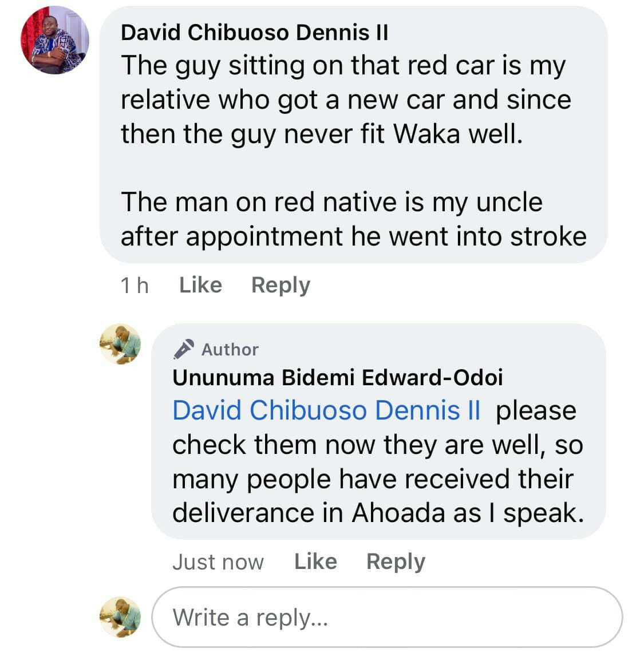
Task: Like David Chibuoso Dennis II's comment
Action: (x=200, y=284)
